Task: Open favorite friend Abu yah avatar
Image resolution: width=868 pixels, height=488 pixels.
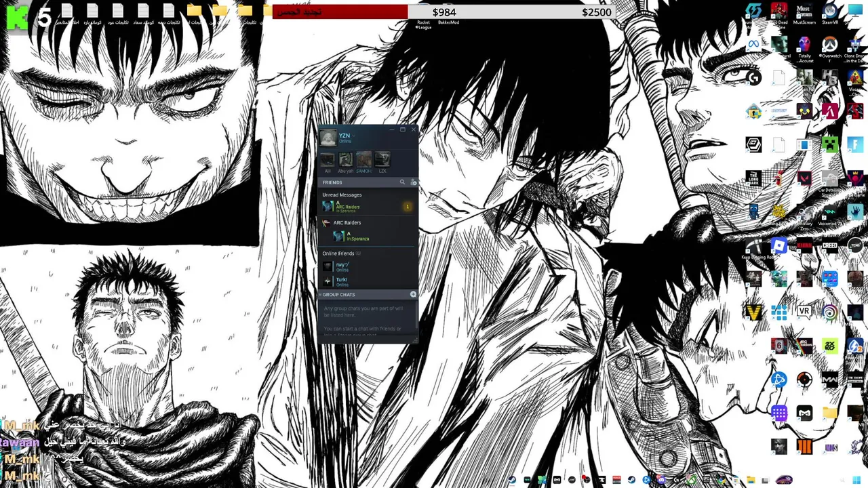Action: click(x=346, y=159)
